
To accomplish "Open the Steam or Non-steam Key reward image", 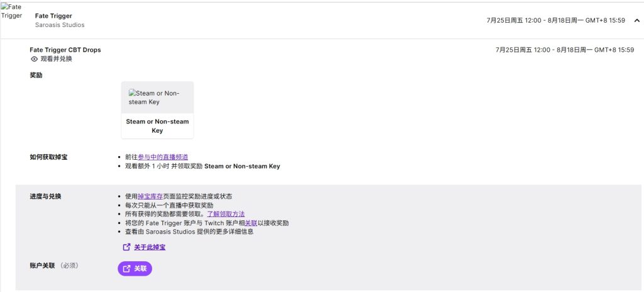I will (x=157, y=98).
